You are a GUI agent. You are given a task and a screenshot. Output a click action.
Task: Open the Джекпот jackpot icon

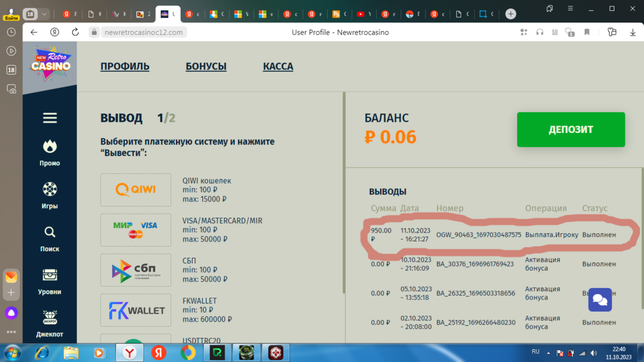coord(50,318)
